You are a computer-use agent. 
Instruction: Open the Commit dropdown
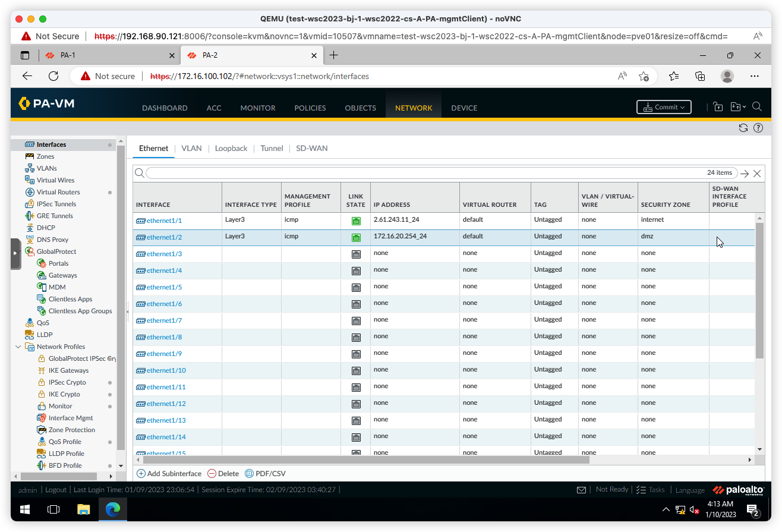(664, 107)
